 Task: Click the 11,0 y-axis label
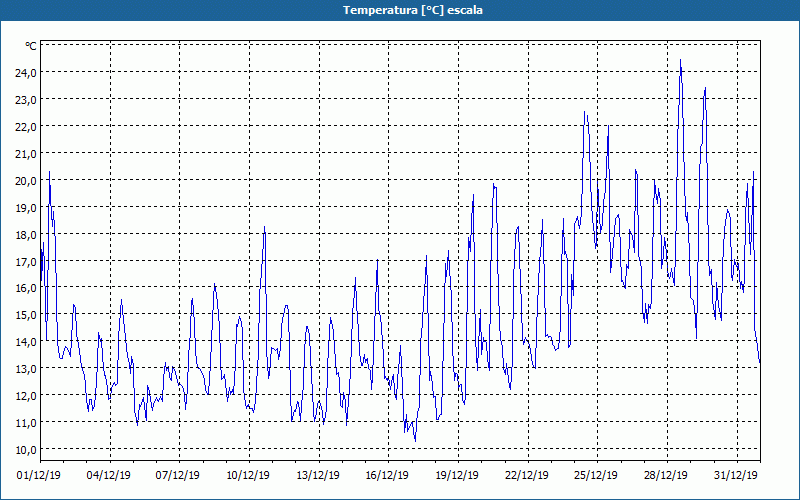(27, 423)
